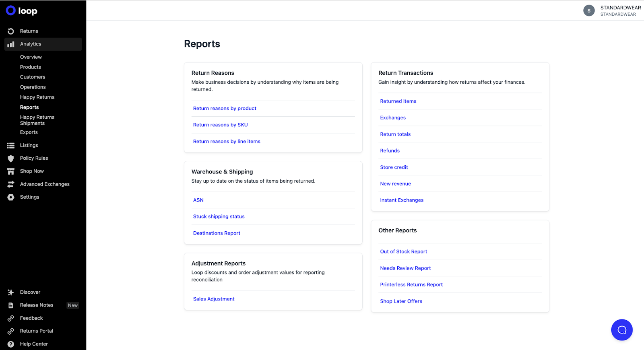Open the Stuck shipping status report
The width and height of the screenshot is (644, 350).
(219, 217)
